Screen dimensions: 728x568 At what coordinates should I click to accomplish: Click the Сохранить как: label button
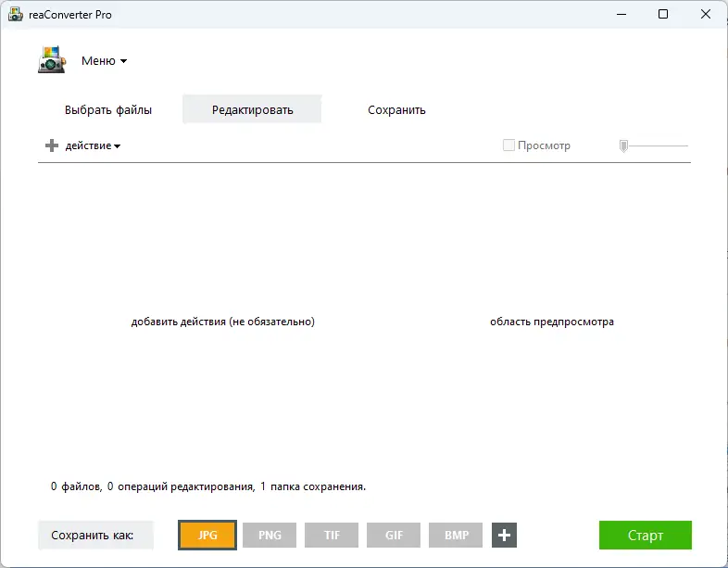pyautogui.click(x=95, y=535)
